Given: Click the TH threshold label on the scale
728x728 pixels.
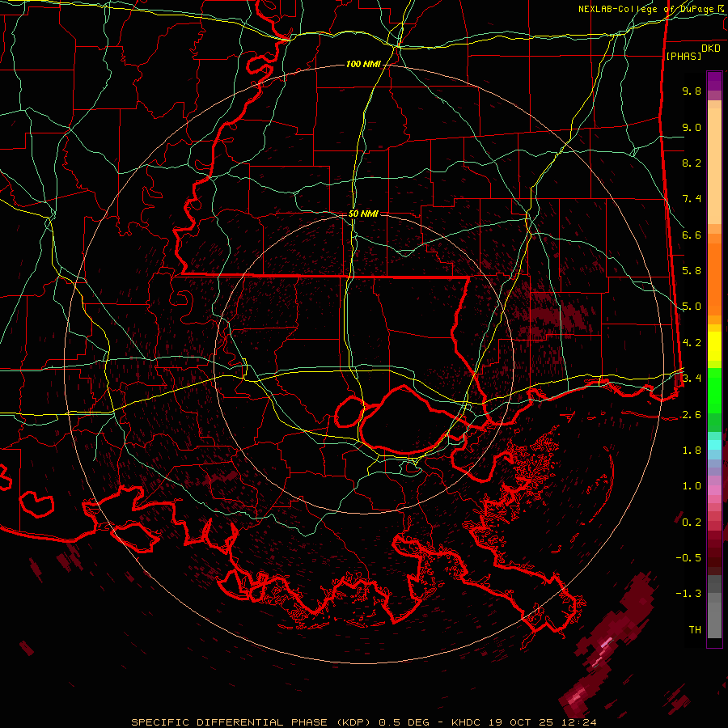Looking at the screenshot, I should [x=695, y=630].
